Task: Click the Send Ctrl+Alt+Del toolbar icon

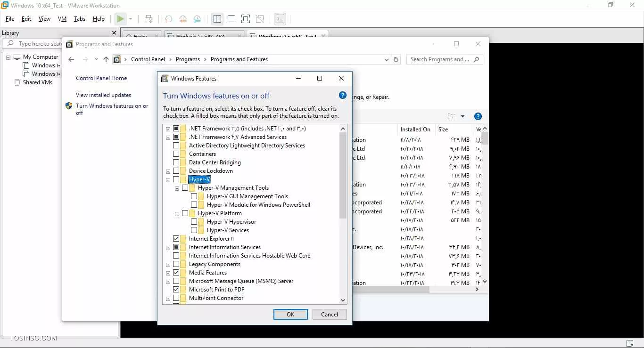Action: [149, 19]
